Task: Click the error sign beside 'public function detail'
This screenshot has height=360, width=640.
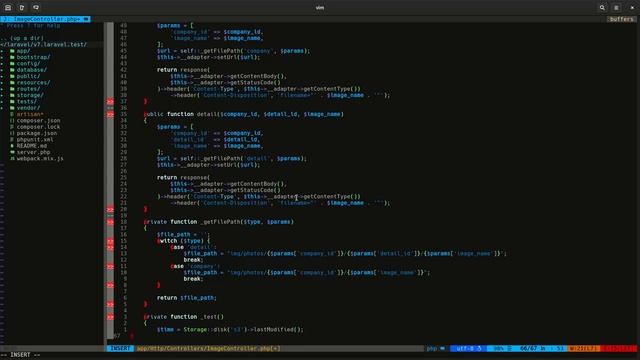Action: 110,114
